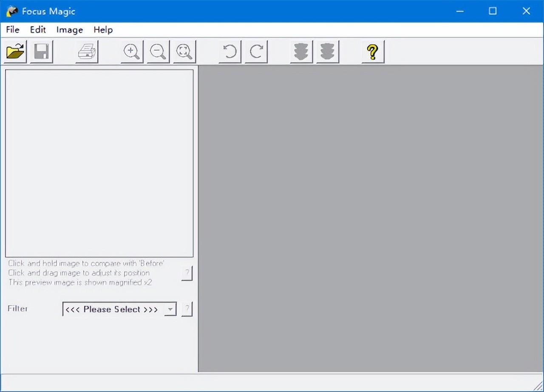544x392 pixels.
Task: Click inside the empty preview image box
Action: coord(99,163)
